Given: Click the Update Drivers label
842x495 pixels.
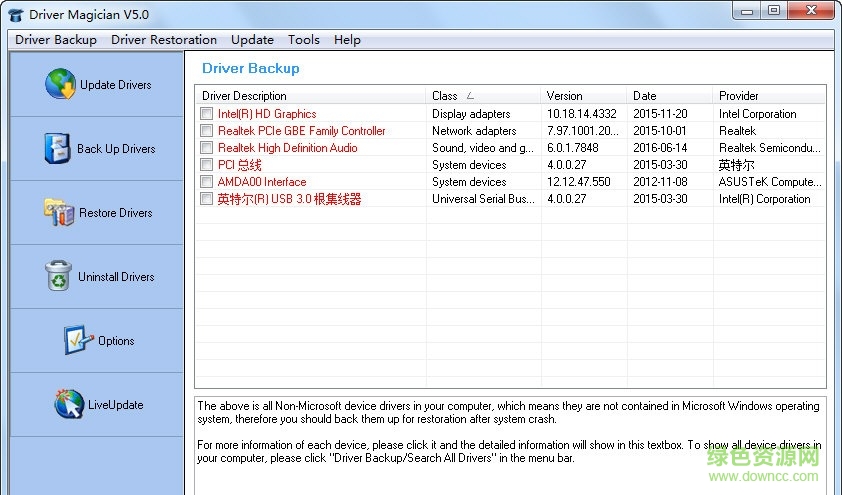Looking at the screenshot, I should coord(115,85).
